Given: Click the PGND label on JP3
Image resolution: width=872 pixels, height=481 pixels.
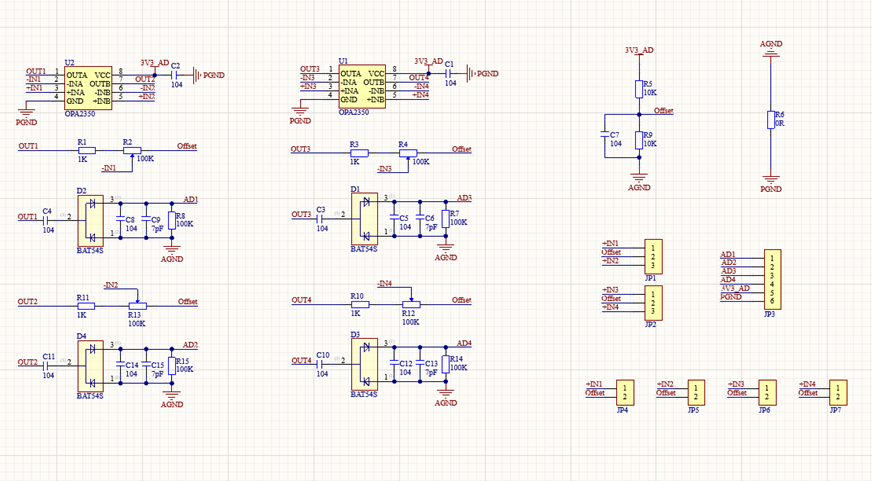Looking at the screenshot, I should (731, 297).
